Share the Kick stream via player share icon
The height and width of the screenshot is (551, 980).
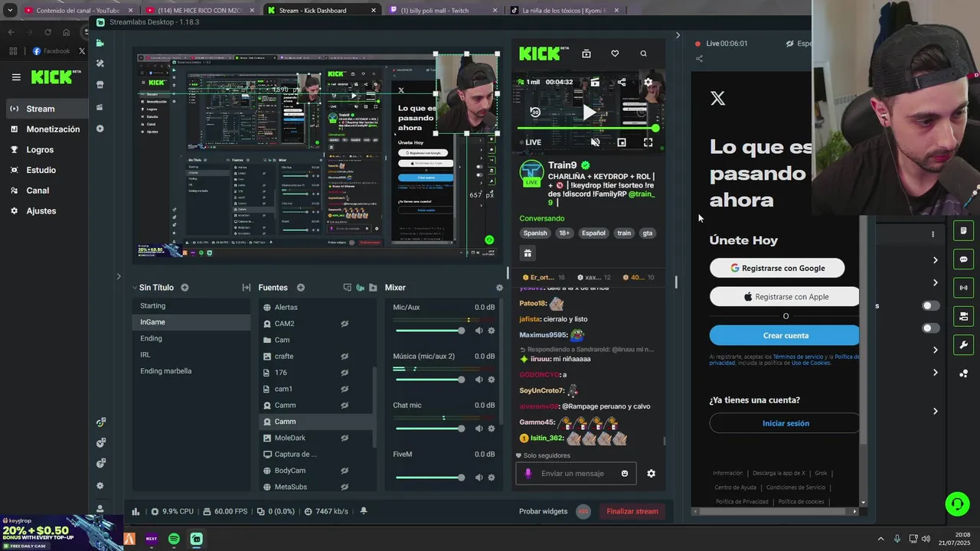coord(622,82)
